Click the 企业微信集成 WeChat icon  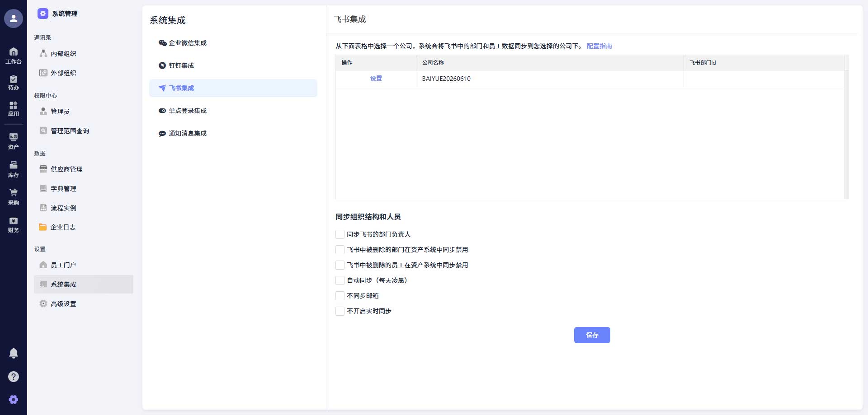coord(162,43)
